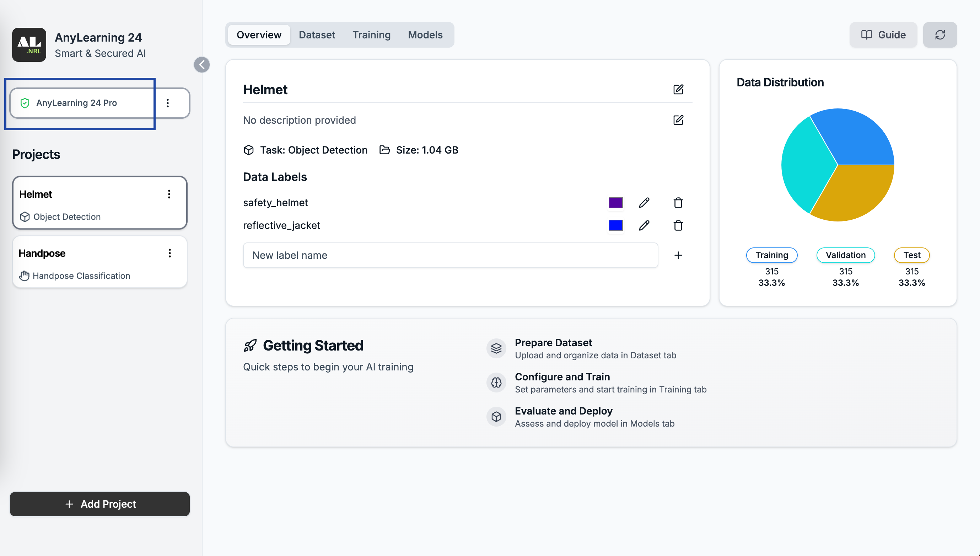
Task: Open AnyLearning 24 Pro options menu
Action: pos(167,103)
